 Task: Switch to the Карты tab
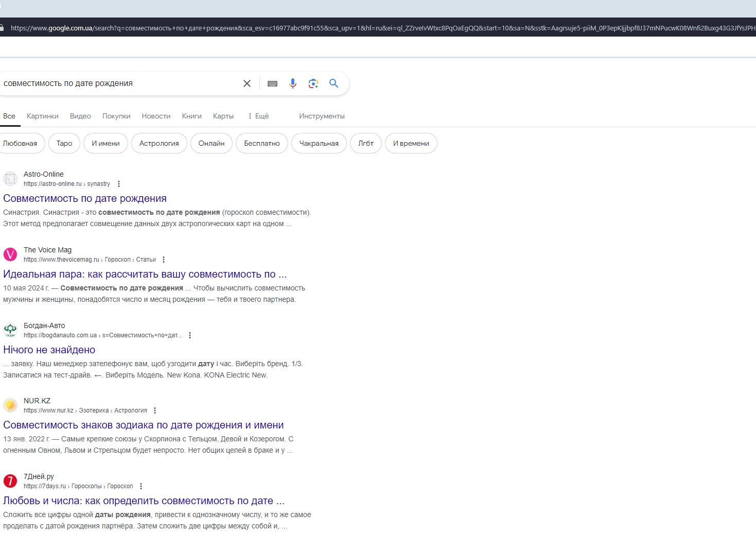223,116
